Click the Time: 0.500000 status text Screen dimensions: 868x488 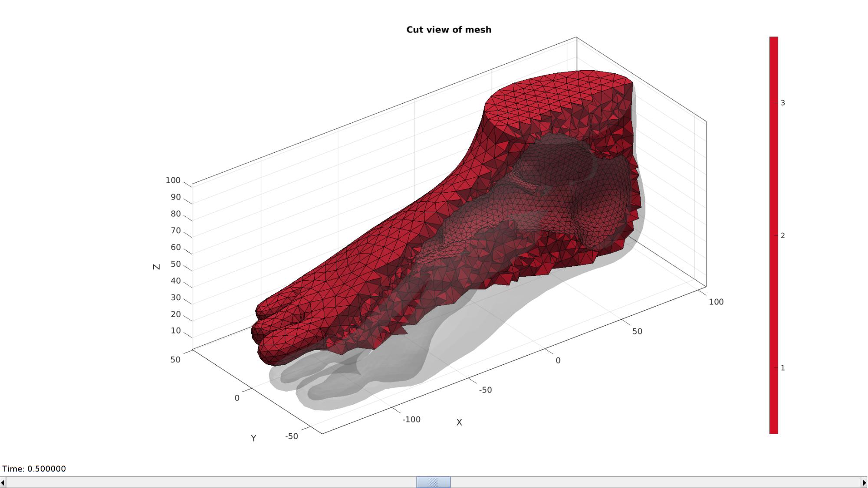tap(34, 468)
